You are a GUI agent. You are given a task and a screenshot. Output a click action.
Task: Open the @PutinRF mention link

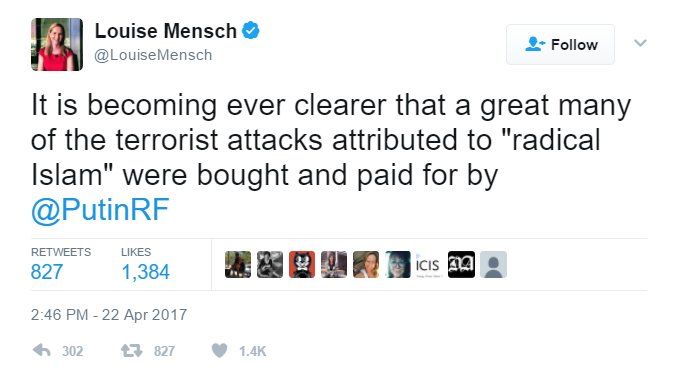point(100,210)
